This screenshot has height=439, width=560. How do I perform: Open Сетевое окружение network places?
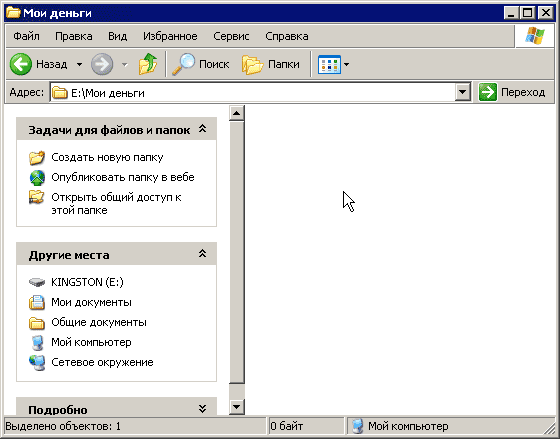pos(102,362)
